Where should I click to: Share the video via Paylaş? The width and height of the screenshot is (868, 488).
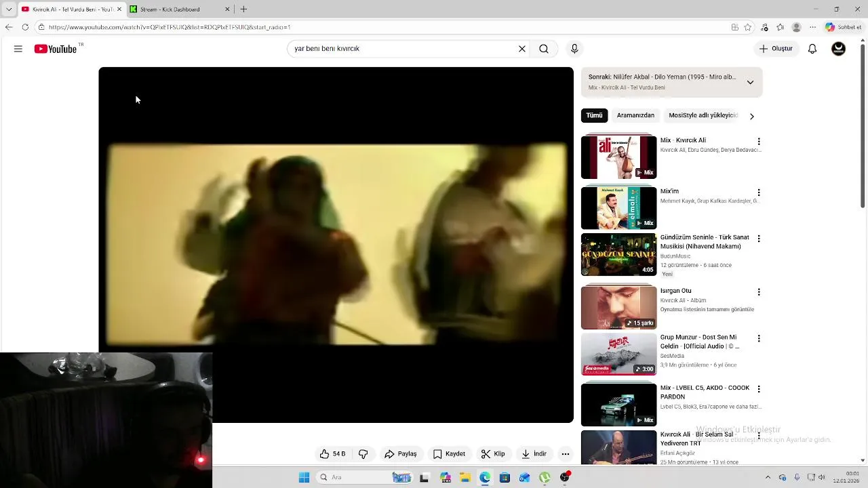tap(401, 454)
